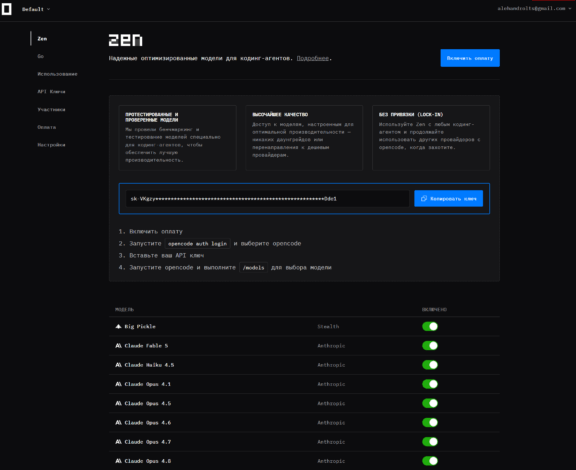Toggle the Claude Opus 4.6 switch

click(x=430, y=423)
